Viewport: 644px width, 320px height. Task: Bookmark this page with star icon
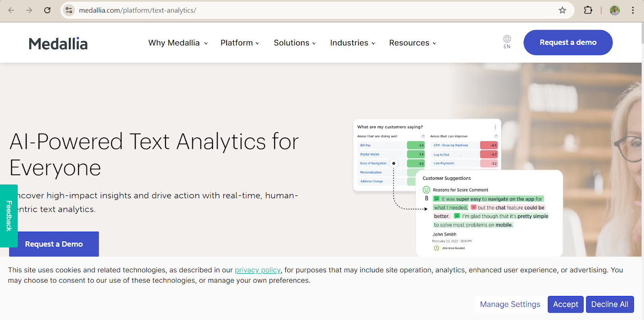point(562,10)
